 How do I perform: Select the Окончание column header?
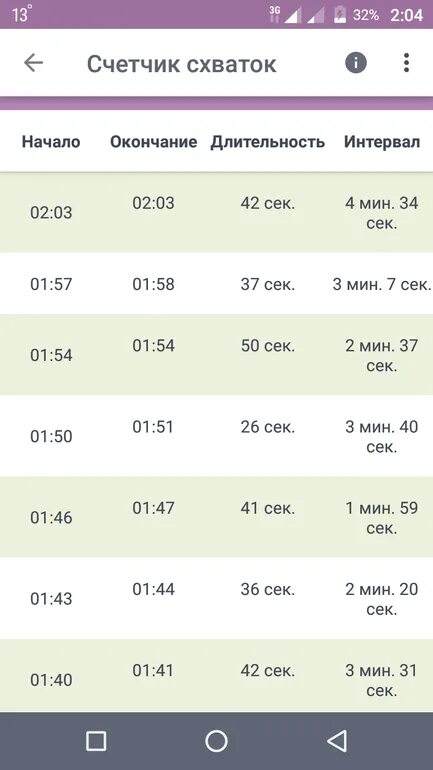(154, 142)
